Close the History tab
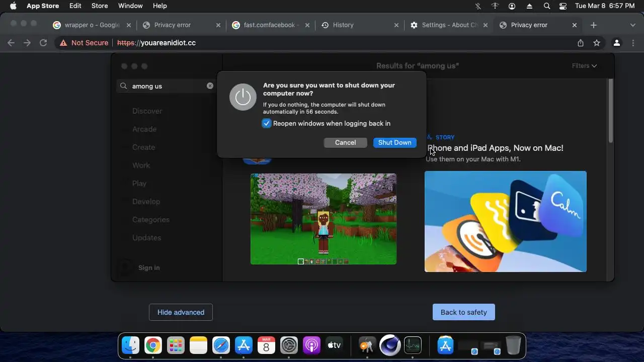 point(396,25)
